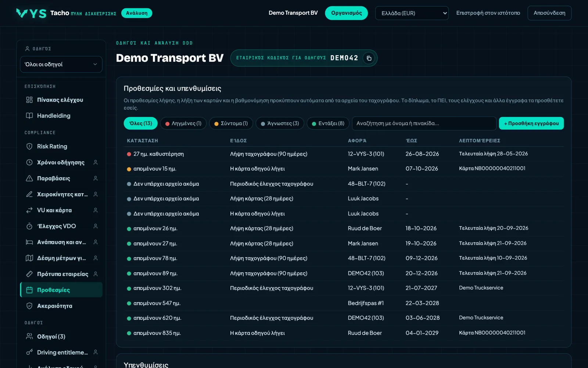Open the Όλοι οι οδηγοί driver dropdown
Image resolution: width=588 pixels, height=368 pixels.
click(61, 64)
